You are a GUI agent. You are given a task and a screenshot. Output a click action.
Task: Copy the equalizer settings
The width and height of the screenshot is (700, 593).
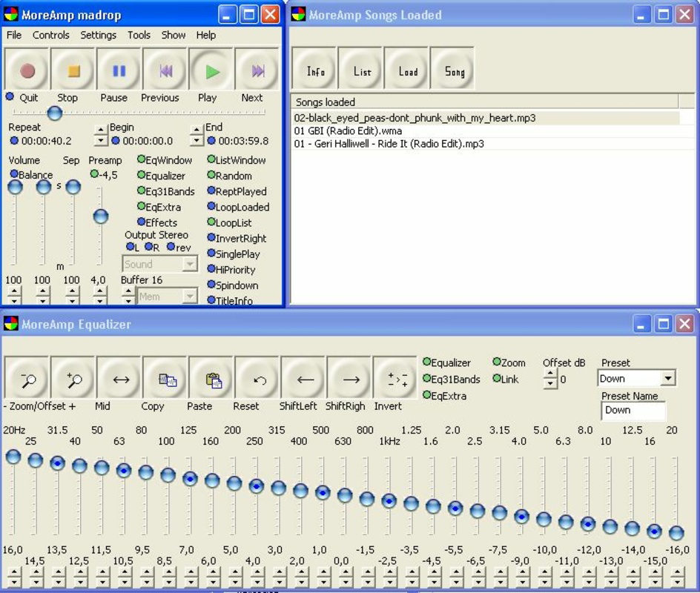click(x=165, y=379)
